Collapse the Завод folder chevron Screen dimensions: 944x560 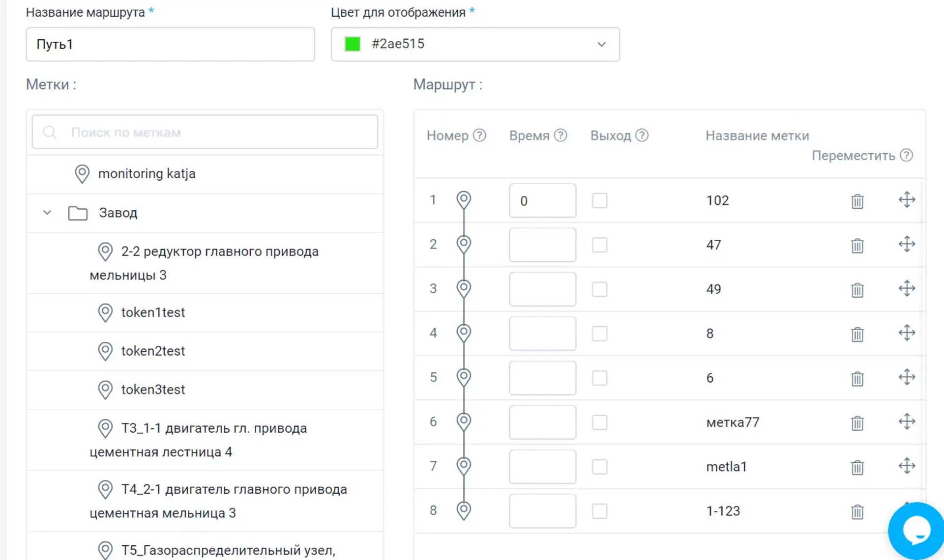[47, 213]
